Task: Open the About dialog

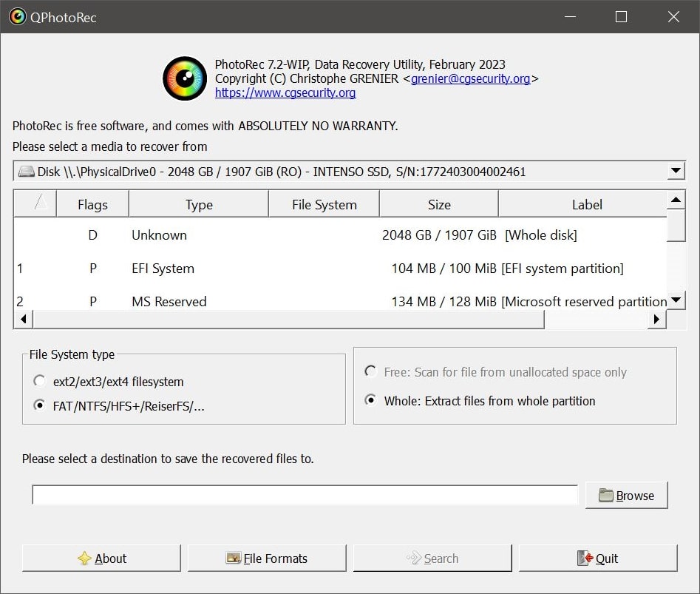Action: pos(101,558)
